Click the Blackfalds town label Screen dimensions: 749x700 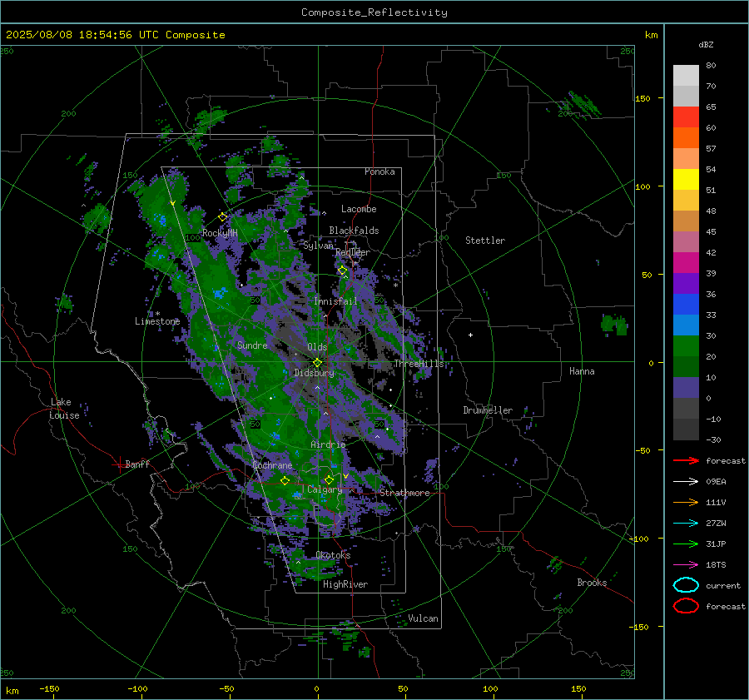[354, 231]
